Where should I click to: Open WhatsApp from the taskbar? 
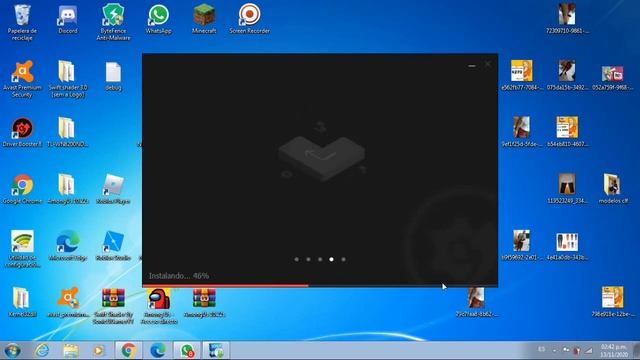[187, 351]
